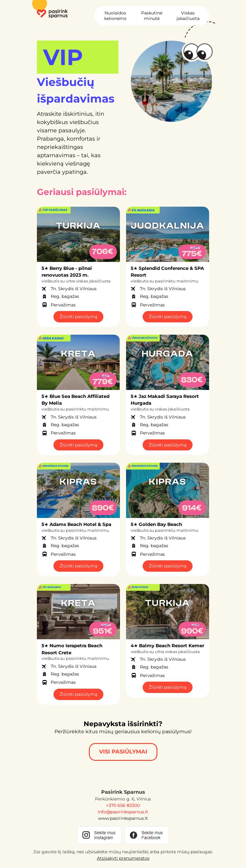Click the luggage icon under Blue Sea Beach offer
The width and height of the screenshot is (246, 868).
pyautogui.click(x=44, y=425)
